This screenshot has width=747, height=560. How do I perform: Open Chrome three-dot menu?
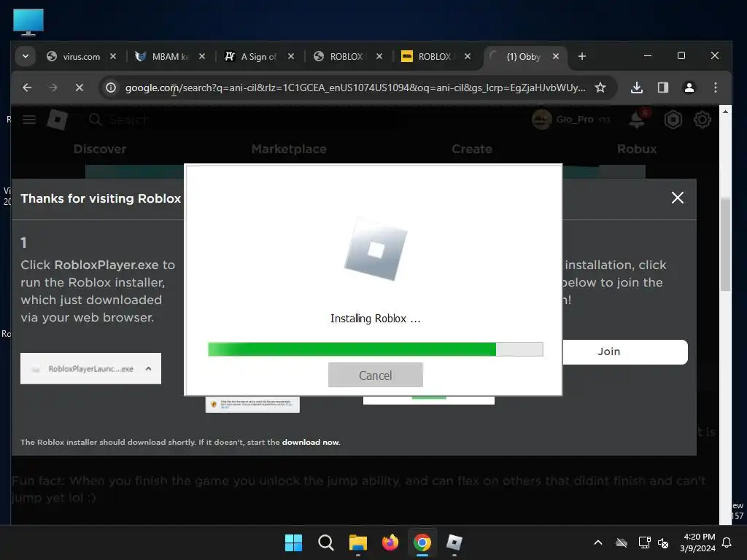(715, 87)
